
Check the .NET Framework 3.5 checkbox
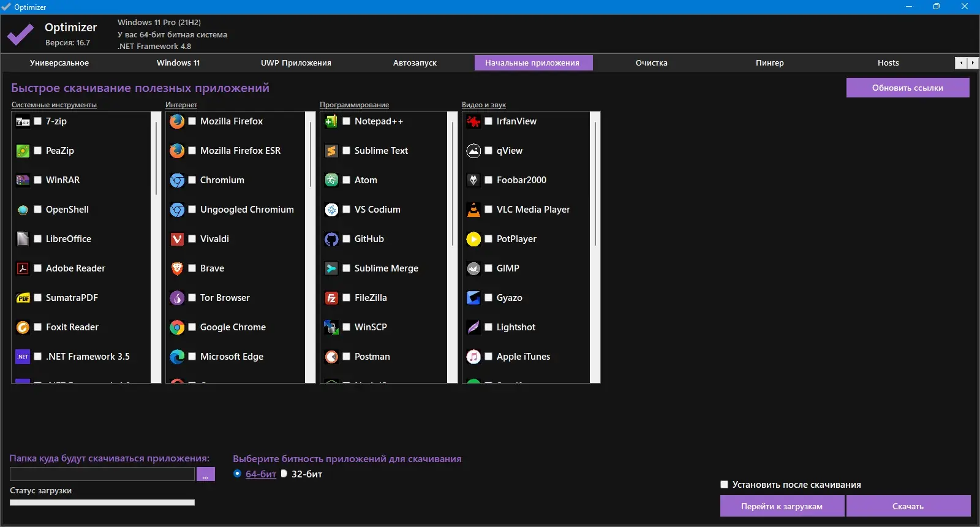pyautogui.click(x=38, y=357)
